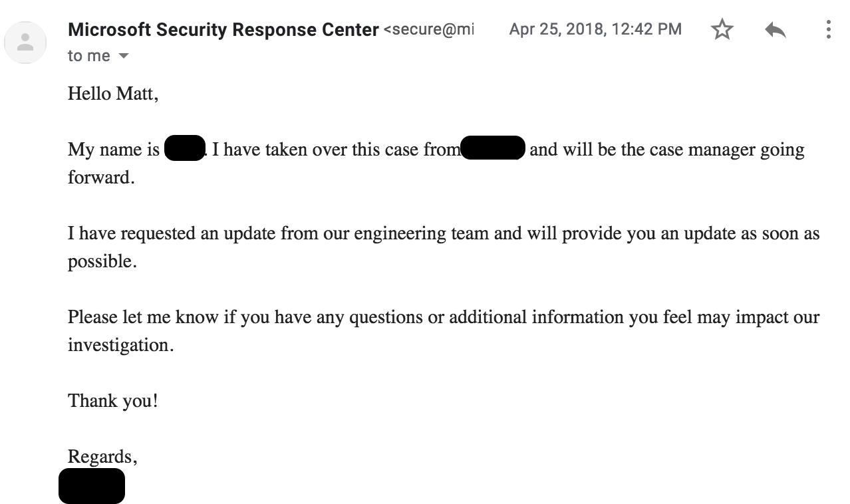Click the "Regards," closing text

click(102, 457)
